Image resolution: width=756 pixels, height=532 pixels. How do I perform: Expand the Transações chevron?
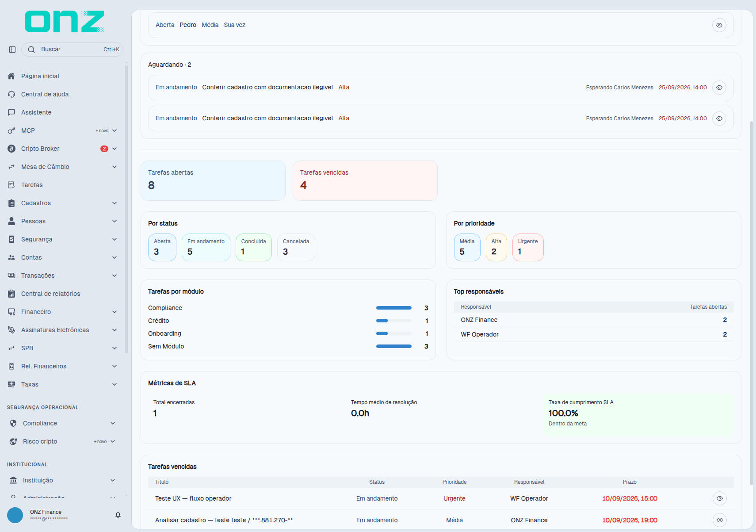(115, 276)
